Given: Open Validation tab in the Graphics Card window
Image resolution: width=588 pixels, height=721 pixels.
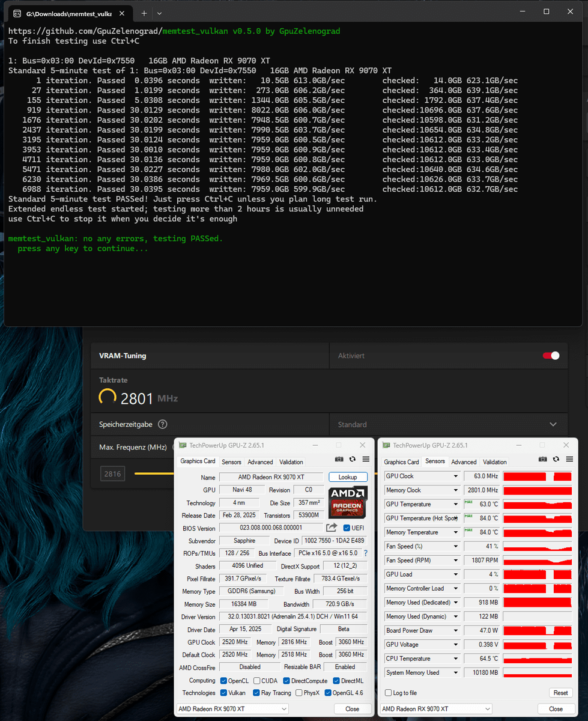Looking at the screenshot, I should click(291, 462).
